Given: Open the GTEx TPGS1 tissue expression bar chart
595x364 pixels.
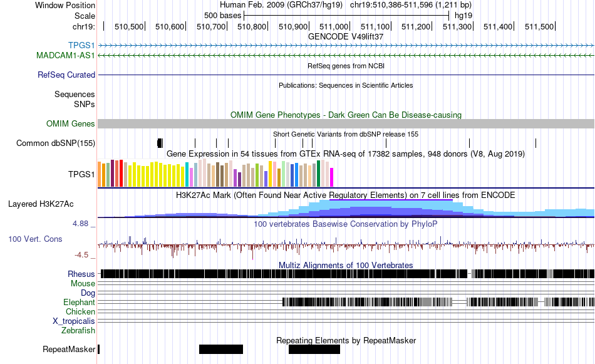Looking at the screenshot, I should 215,173.
